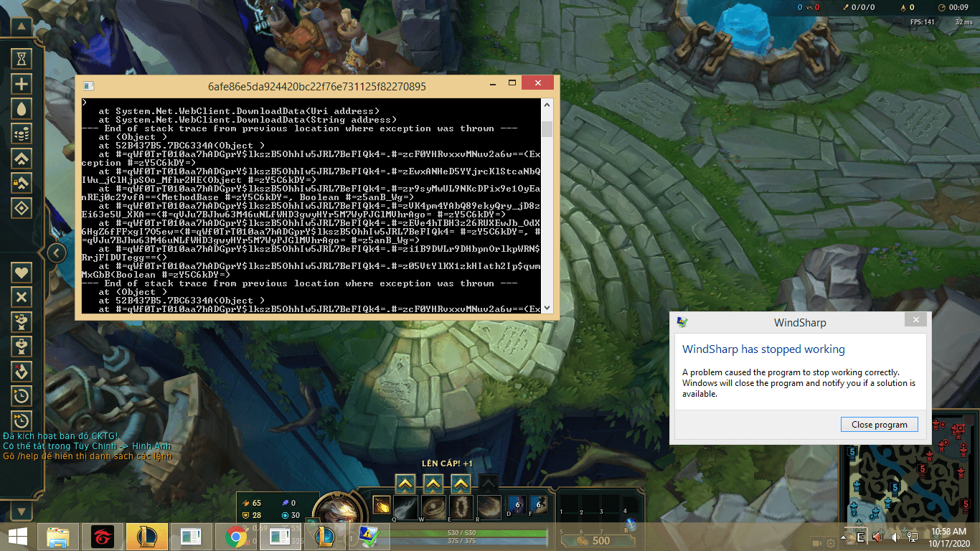
Task: Click the coin stack add gold icon
Action: (22, 133)
